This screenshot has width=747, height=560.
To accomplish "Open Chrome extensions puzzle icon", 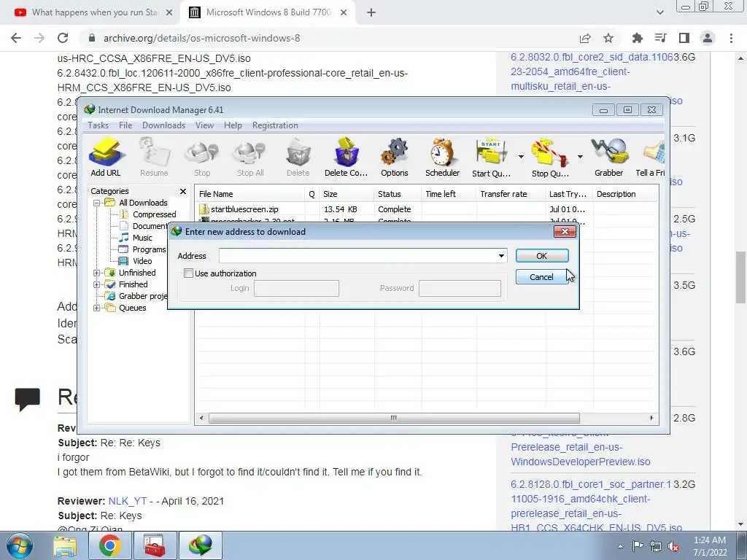I will (637, 38).
